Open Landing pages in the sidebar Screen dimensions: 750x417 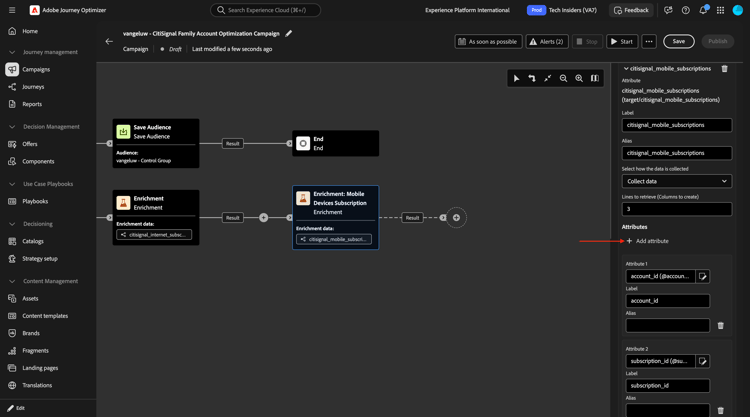pyautogui.click(x=40, y=368)
